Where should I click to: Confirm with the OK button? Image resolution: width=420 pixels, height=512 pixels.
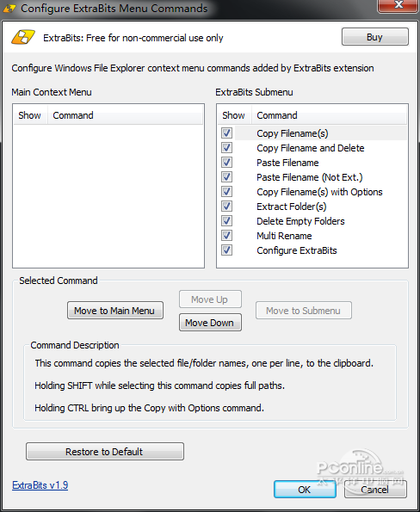click(305, 489)
